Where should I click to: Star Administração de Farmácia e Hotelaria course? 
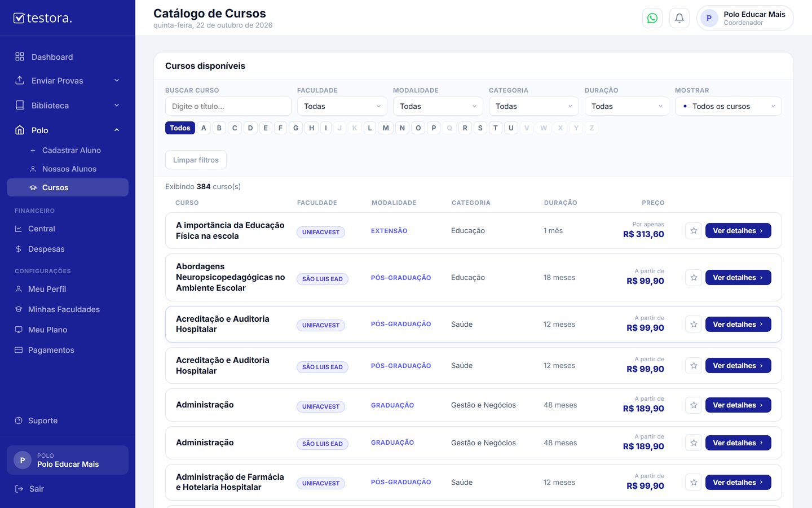click(694, 483)
